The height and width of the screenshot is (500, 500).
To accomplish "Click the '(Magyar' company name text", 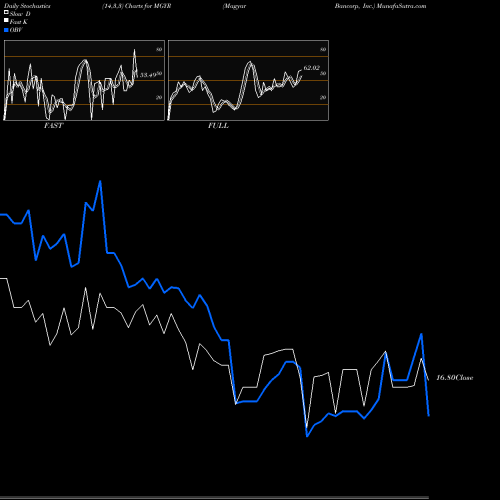I will click(x=234, y=6).
